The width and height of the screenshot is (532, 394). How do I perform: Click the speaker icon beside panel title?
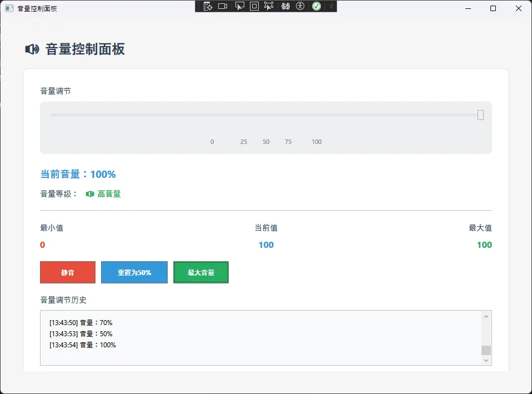click(x=32, y=49)
